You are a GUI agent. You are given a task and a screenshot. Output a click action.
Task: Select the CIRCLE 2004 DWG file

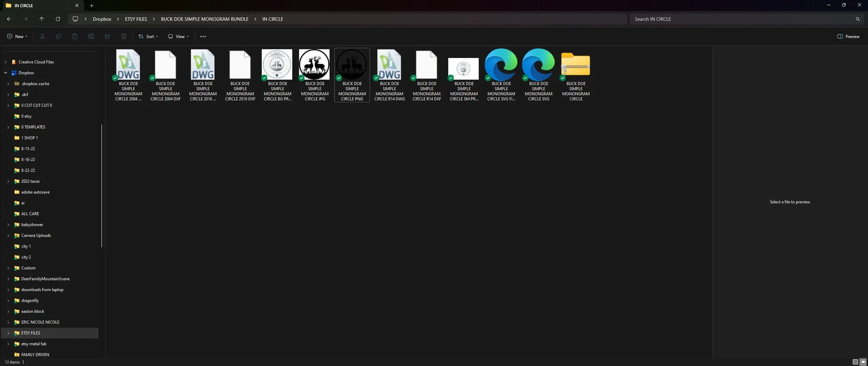128,75
